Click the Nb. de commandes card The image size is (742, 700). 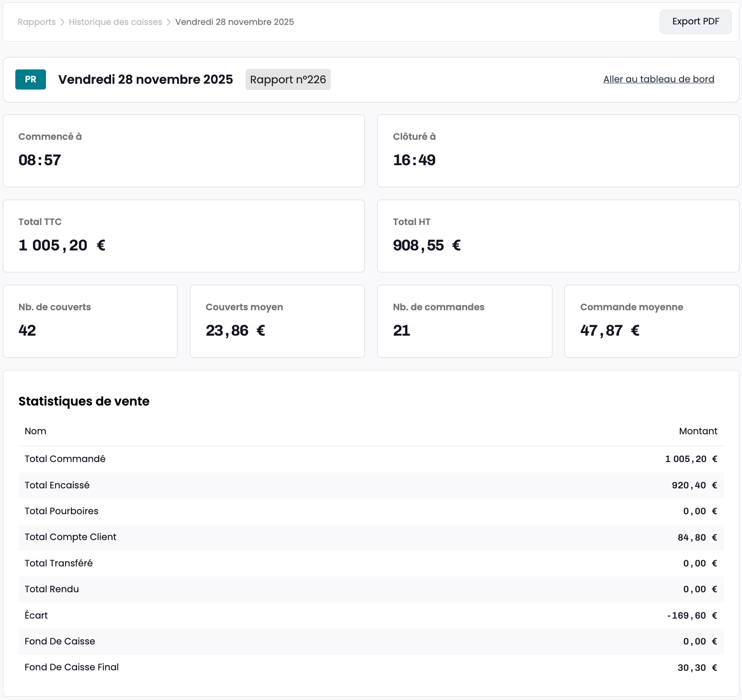point(464,321)
